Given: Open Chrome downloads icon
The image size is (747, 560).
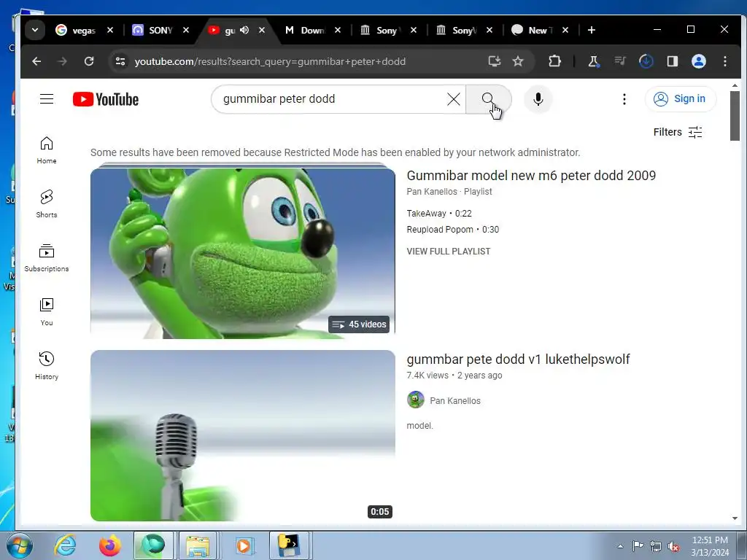Looking at the screenshot, I should pyautogui.click(x=646, y=61).
